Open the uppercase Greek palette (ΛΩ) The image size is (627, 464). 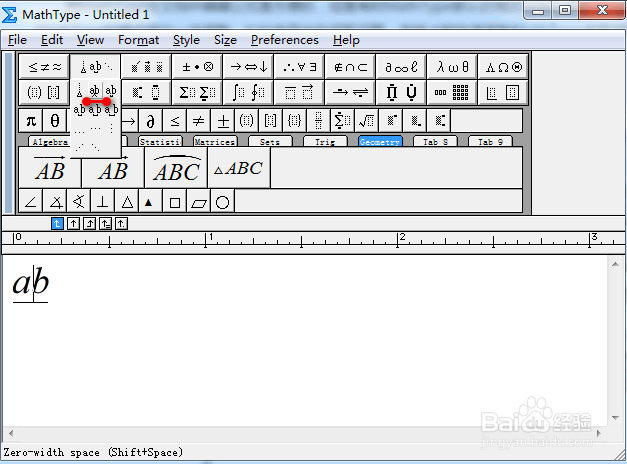pyautogui.click(x=503, y=67)
